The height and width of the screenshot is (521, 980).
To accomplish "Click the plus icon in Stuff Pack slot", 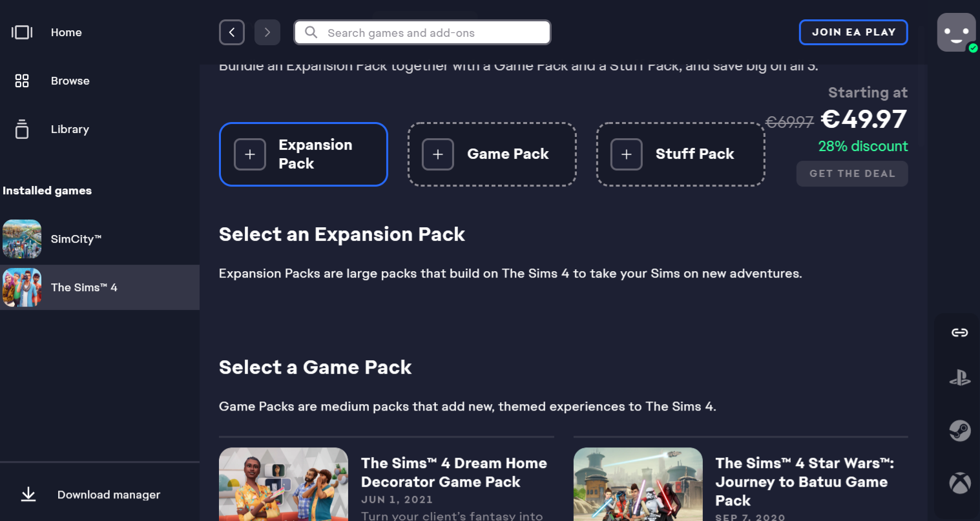I will click(627, 154).
